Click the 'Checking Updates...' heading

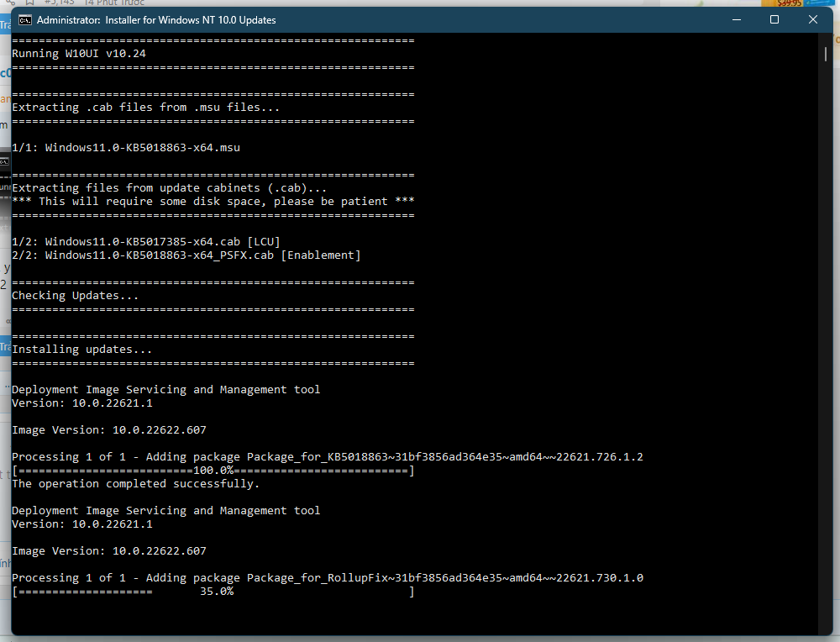point(75,296)
